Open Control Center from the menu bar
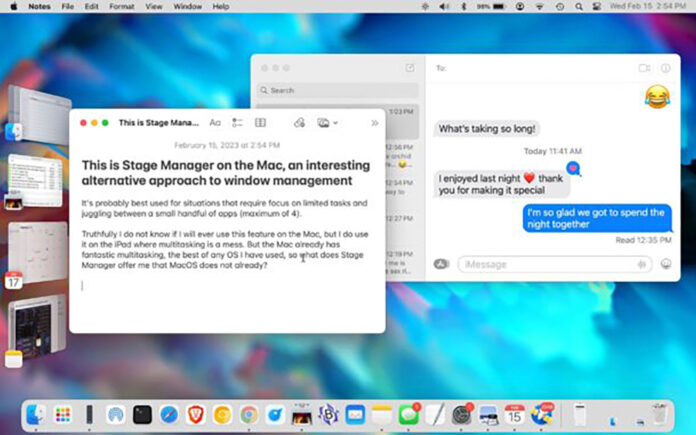This screenshot has width=696, height=435. (x=597, y=6)
